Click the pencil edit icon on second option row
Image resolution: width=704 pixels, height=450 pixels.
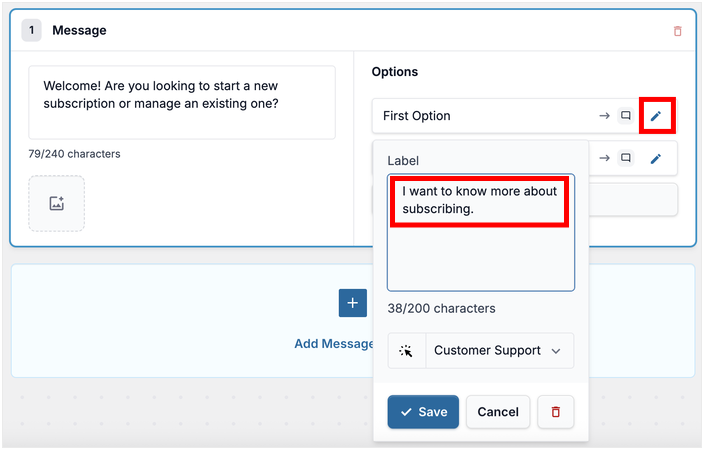click(x=656, y=158)
